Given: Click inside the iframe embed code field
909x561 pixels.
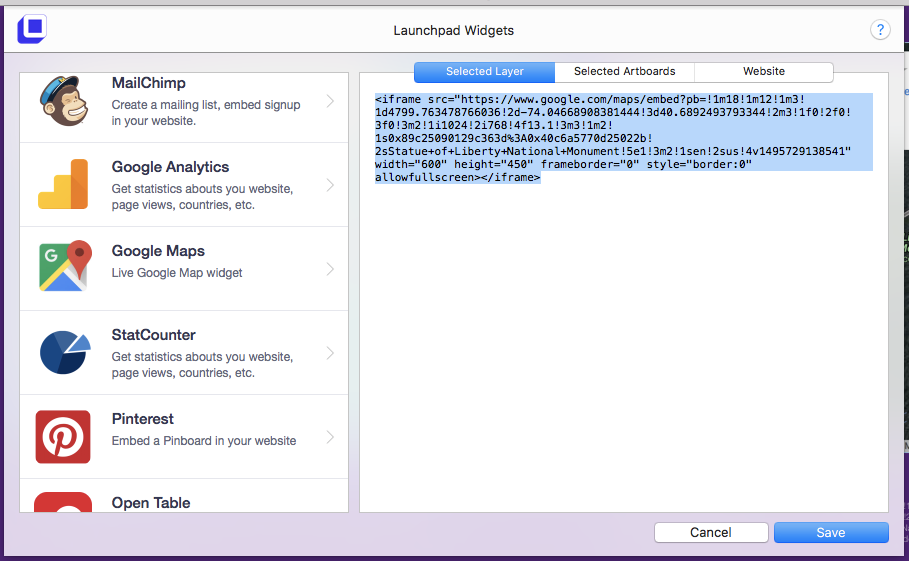Looking at the screenshot, I should (x=623, y=293).
